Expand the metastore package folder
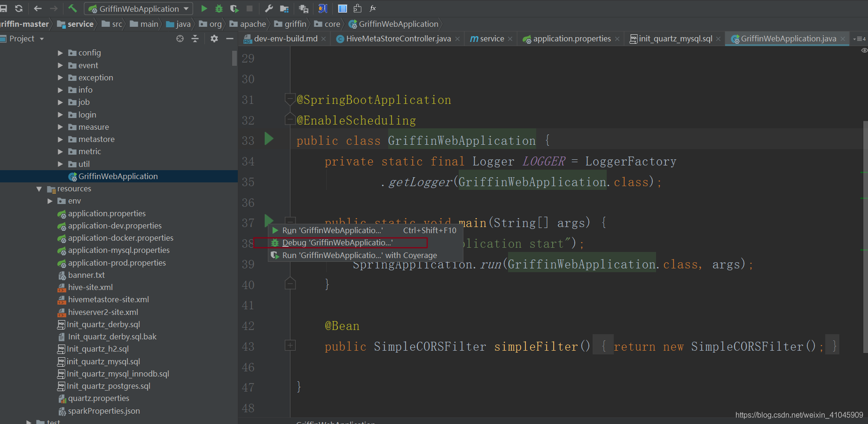Viewport: 868px width, 424px height. point(60,139)
